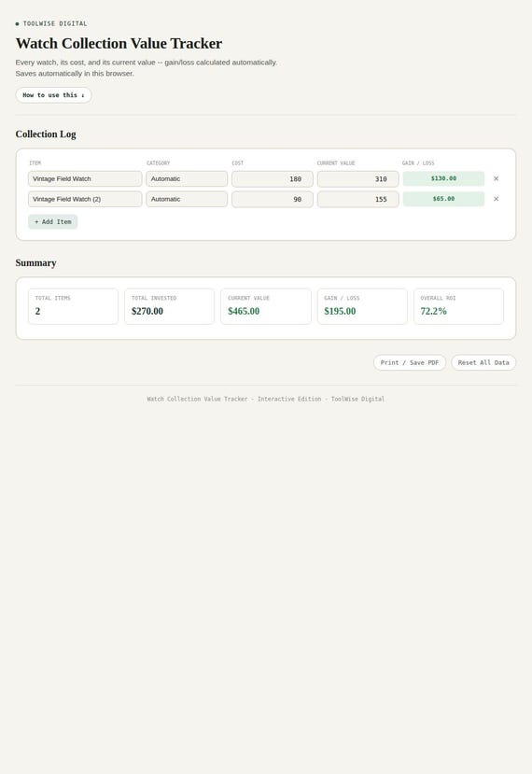Click Print / Save PDF button
Image resolution: width=532 pixels, height=774 pixels.
click(410, 363)
